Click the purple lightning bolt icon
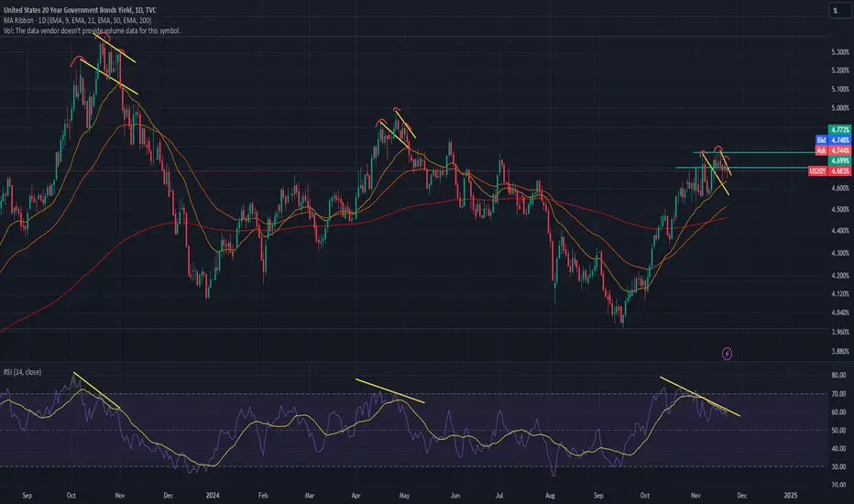 click(727, 354)
